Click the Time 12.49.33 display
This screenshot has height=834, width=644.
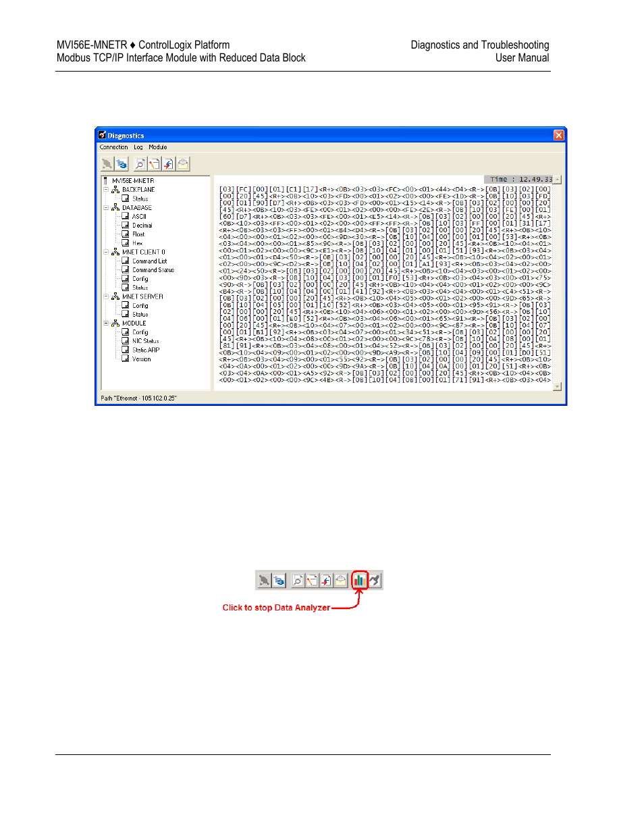[518, 180]
